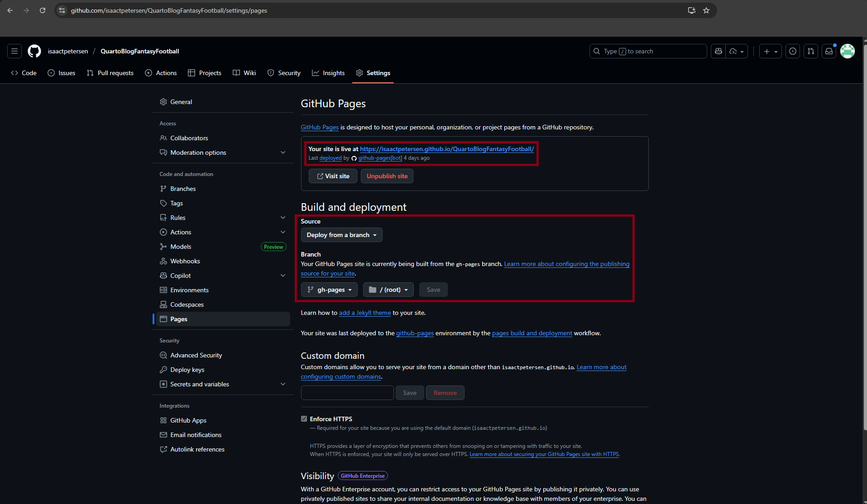Image resolution: width=867 pixels, height=504 pixels.
Task: Open Deploy keys settings
Action: click(223, 370)
